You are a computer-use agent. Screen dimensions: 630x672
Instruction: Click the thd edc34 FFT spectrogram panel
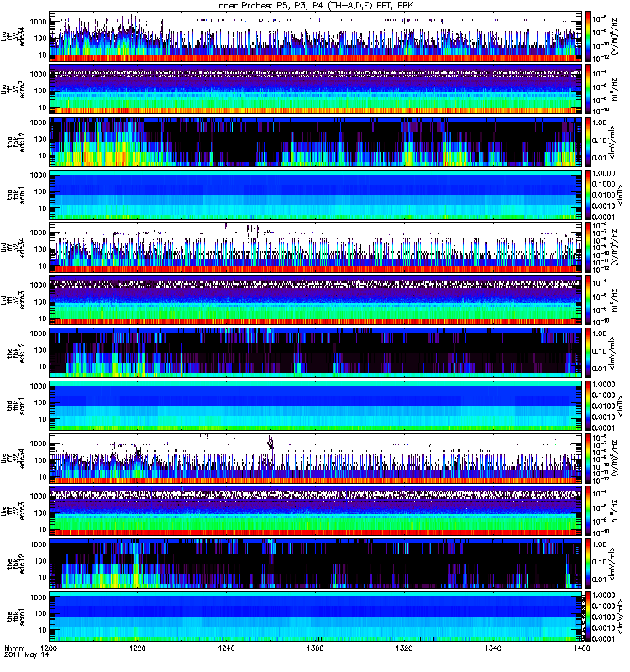pos(316,247)
